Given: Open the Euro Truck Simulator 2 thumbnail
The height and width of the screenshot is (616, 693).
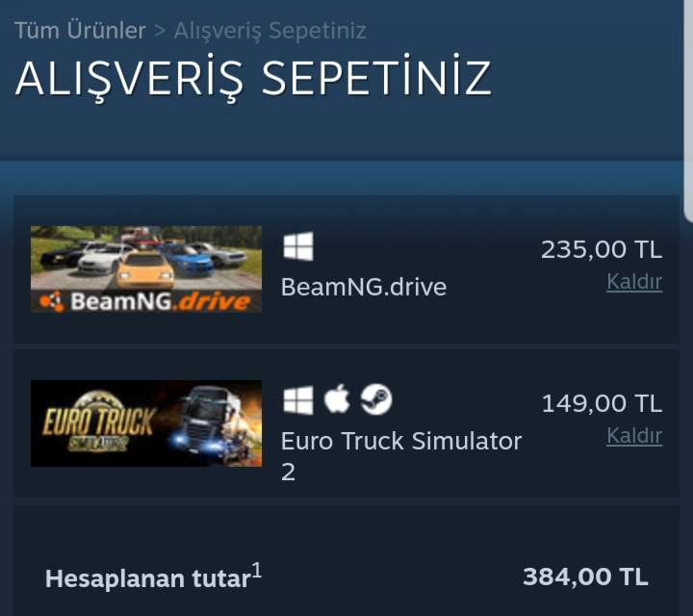Looking at the screenshot, I should tap(146, 423).
